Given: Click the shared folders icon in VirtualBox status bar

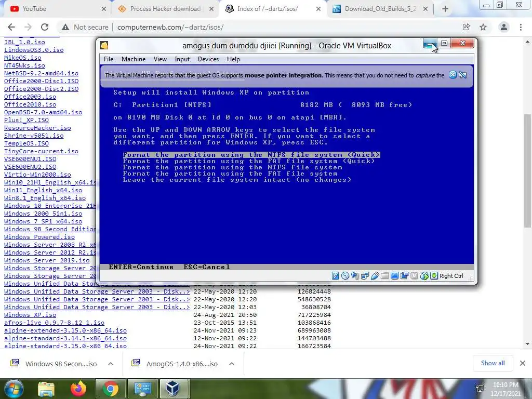Looking at the screenshot, I should [x=384, y=276].
